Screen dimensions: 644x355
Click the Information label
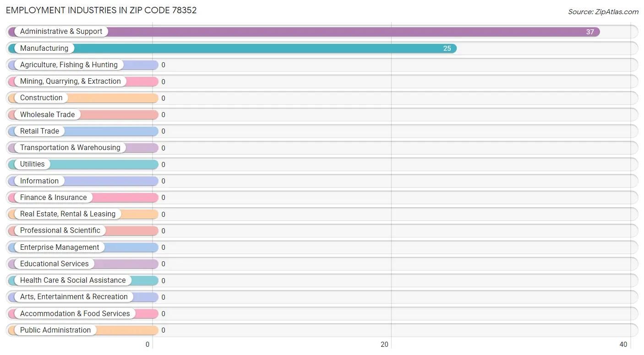pos(39,181)
